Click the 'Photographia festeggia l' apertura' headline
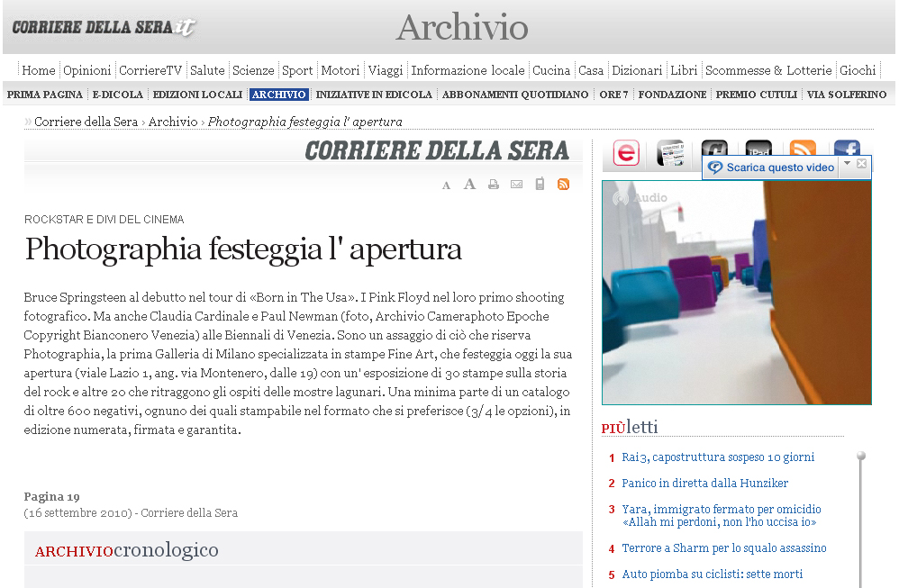This screenshot has width=899, height=588. pos(243,249)
